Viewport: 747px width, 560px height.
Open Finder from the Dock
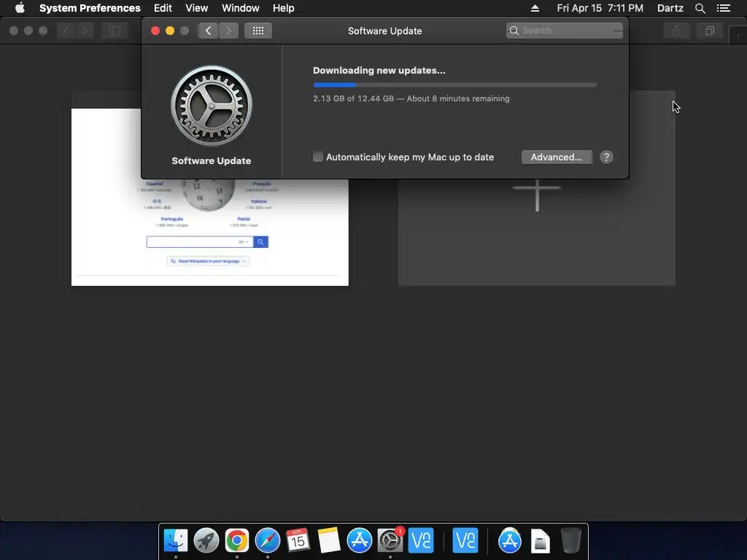(176, 540)
